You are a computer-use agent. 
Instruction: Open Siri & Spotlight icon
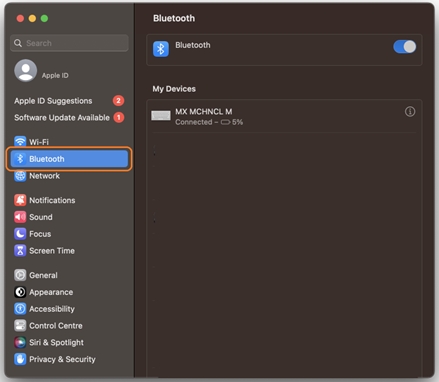20,342
